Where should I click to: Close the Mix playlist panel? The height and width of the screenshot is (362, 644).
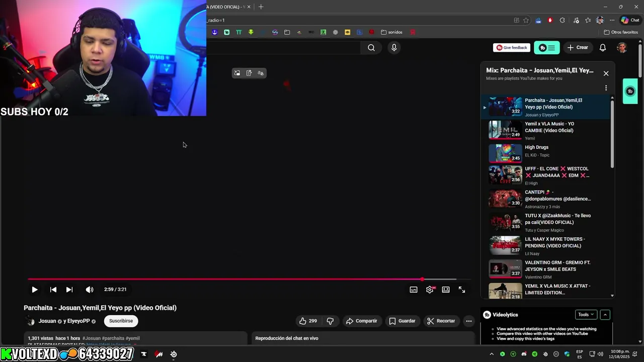pyautogui.click(x=606, y=73)
